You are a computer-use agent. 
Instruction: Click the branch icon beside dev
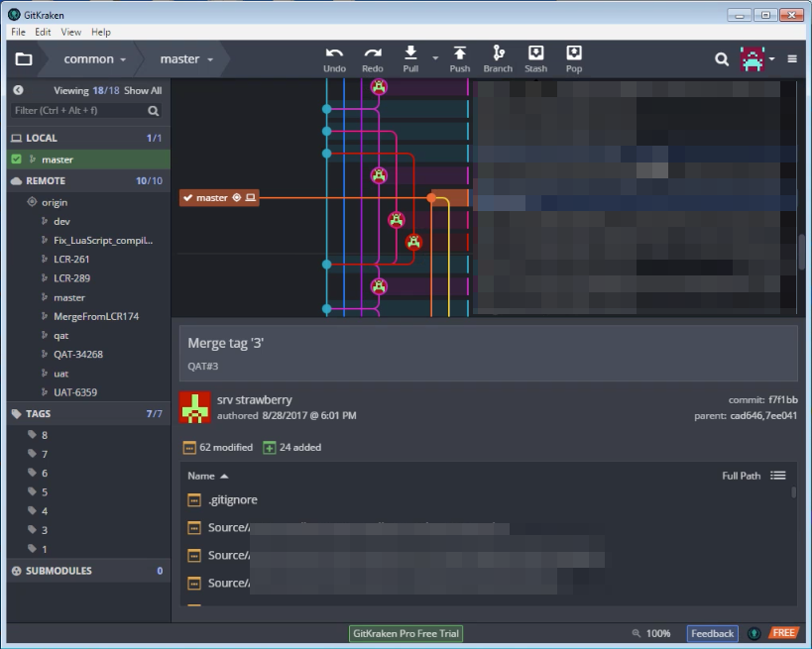tap(45, 222)
